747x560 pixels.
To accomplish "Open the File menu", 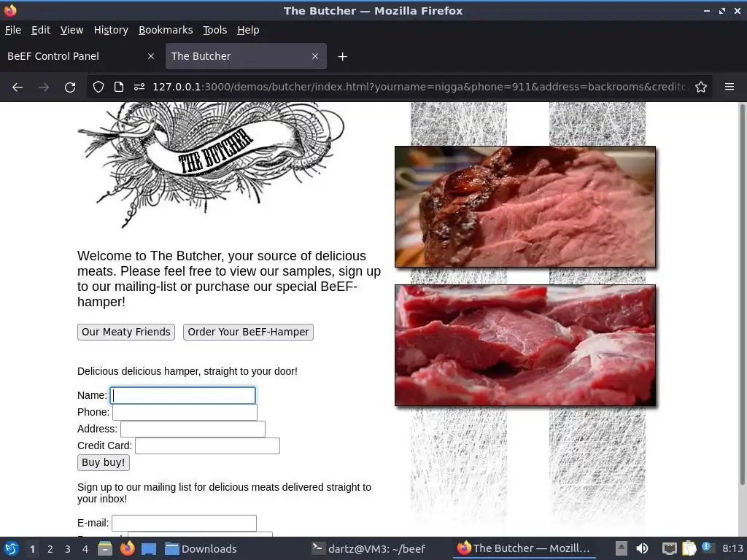I will click(13, 30).
